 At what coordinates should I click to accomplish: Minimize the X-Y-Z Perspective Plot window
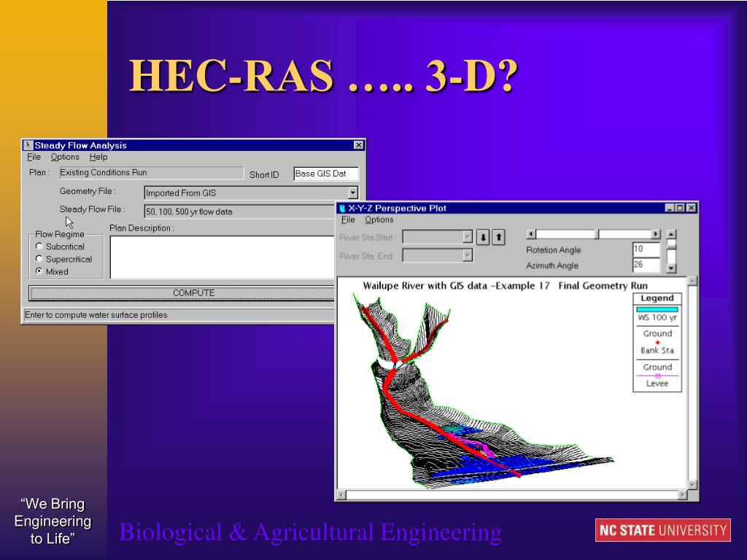(x=670, y=208)
